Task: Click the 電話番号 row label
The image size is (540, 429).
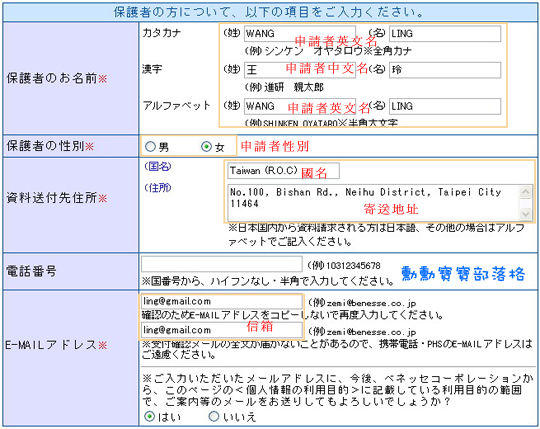Action: coord(31,271)
